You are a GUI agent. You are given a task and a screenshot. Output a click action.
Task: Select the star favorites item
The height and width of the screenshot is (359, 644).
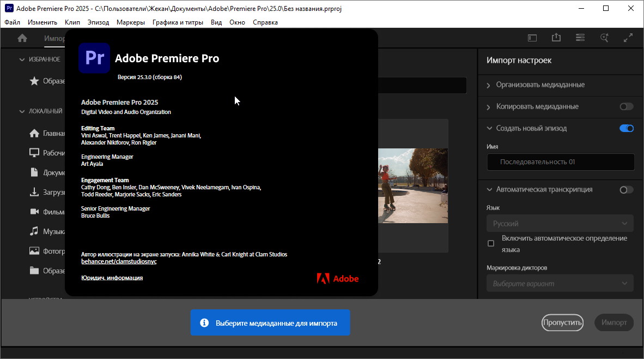coord(47,81)
